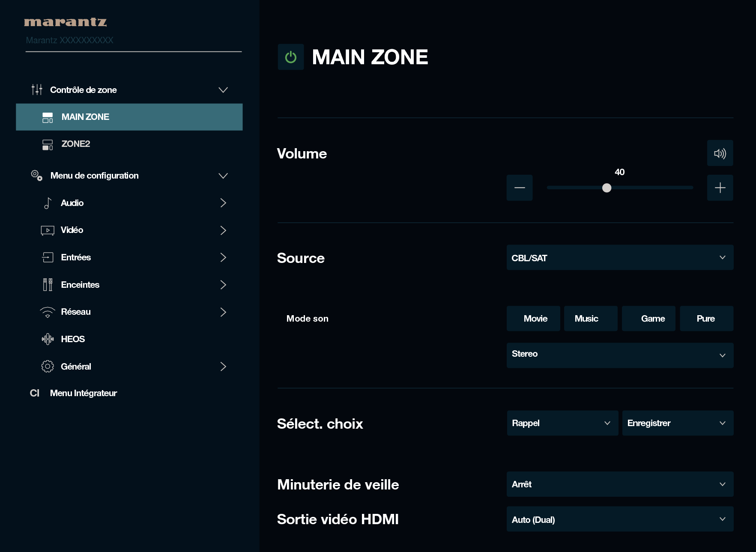Screen dimensions: 756x552
Task: Click the Enceintes speakers icon
Action: (48, 285)
